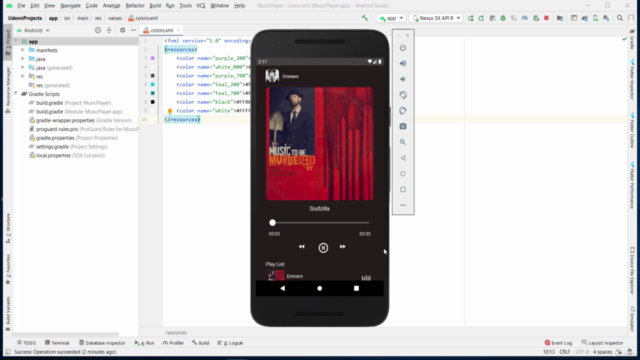
Task: Open the app run configuration dropdown
Action: point(391,18)
